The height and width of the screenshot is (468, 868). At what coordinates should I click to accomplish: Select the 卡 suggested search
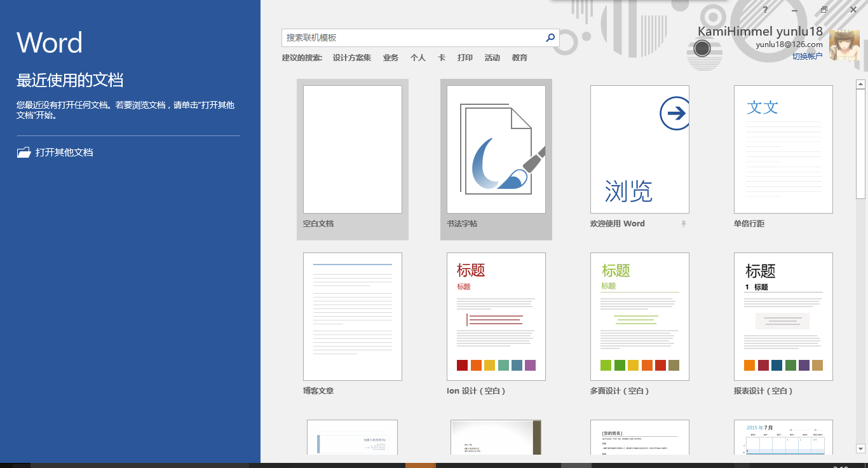coord(442,58)
